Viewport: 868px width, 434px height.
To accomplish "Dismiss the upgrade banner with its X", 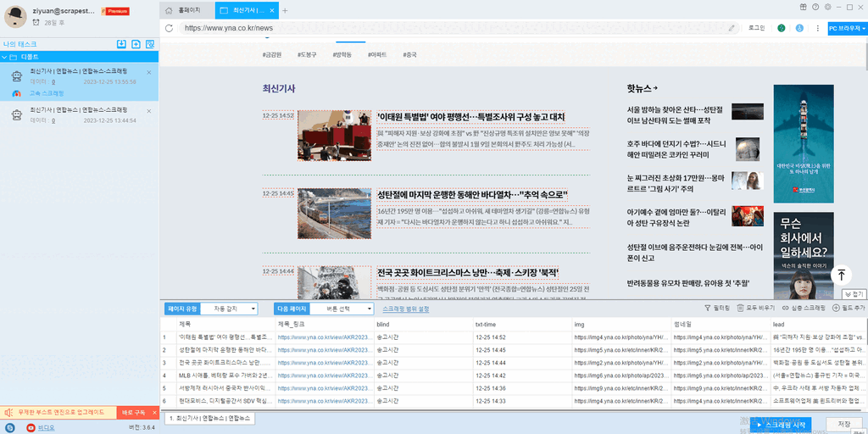I will [154, 413].
